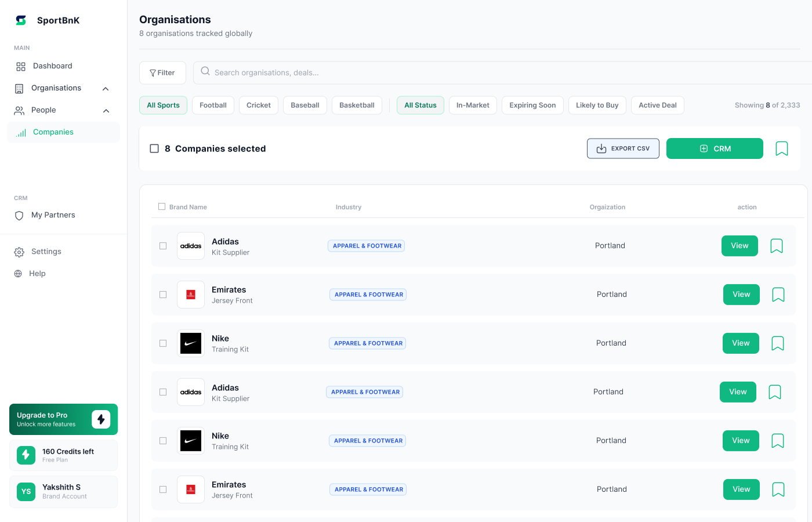Collapse the People sidebar section chevron

[106, 111]
